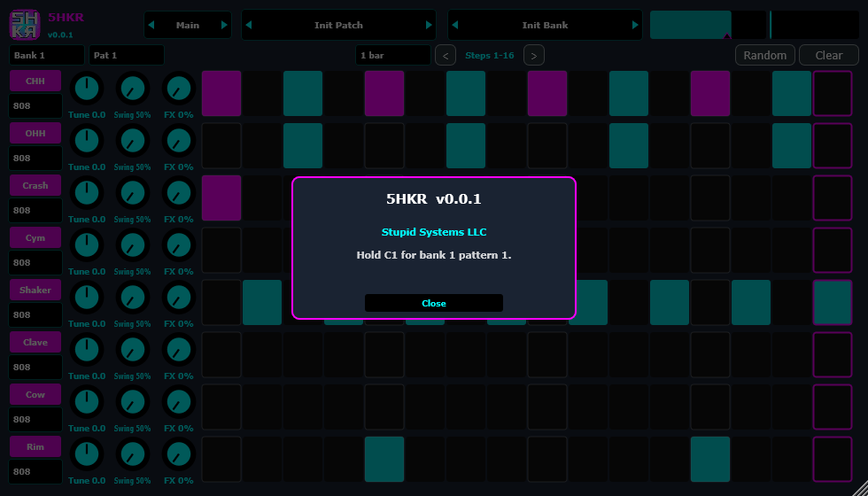Load next bank arrow beside Init Bank
Viewport: 868px width, 496px height.
(x=635, y=25)
